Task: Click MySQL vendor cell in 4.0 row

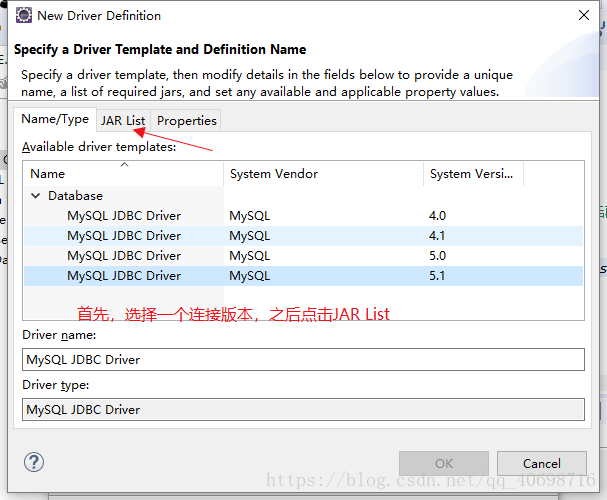Action: pos(250,216)
